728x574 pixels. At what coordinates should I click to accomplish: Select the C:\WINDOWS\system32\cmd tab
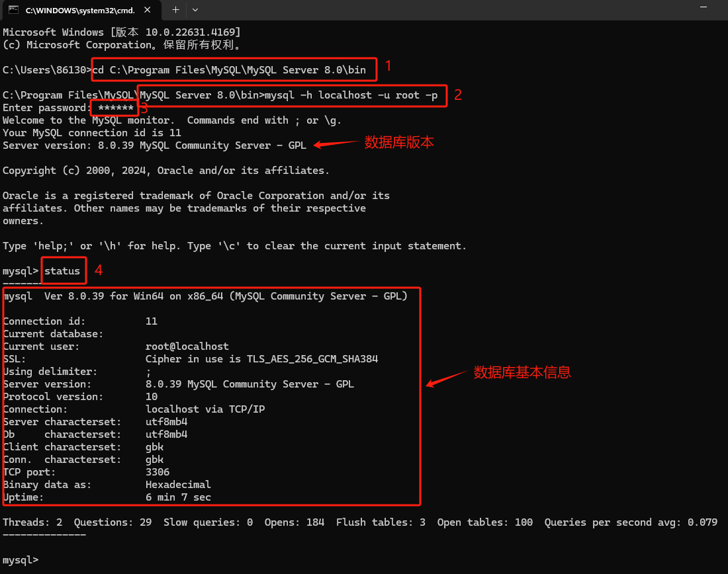pyautogui.click(x=81, y=10)
